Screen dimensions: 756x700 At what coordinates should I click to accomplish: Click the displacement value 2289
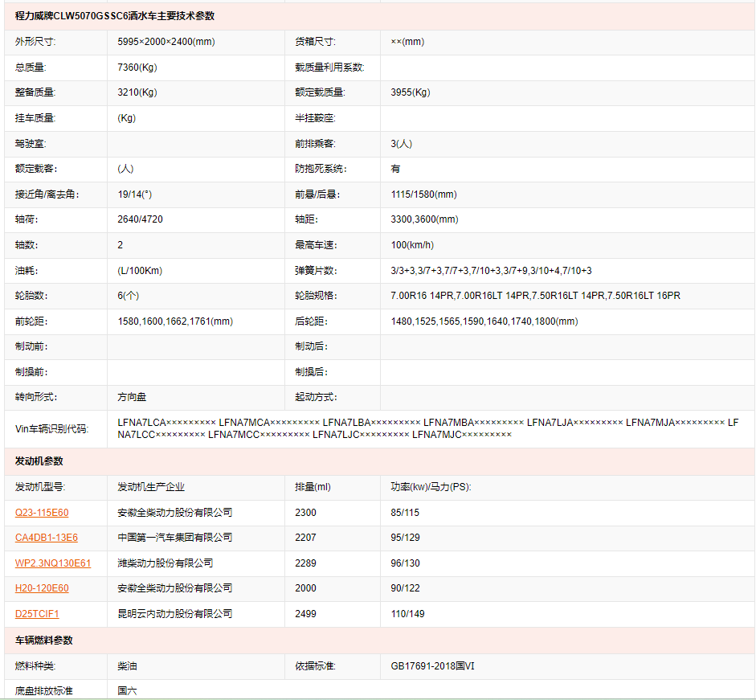(x=305, y=563)
